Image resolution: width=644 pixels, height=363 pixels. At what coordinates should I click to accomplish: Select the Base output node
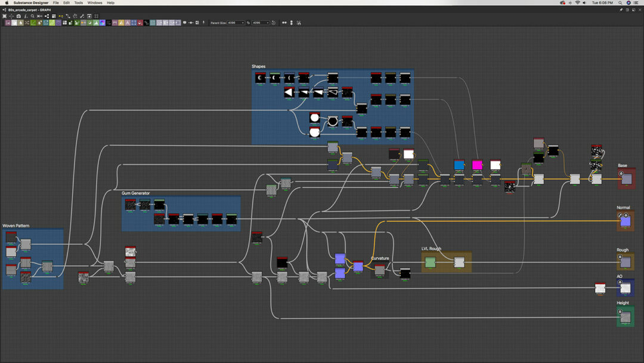tap(626, 179)
